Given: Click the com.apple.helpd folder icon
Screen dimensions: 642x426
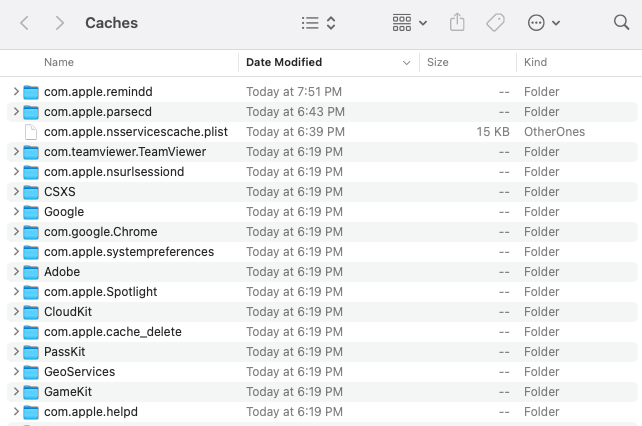Looking at the screenshot, I should (31, 412).
